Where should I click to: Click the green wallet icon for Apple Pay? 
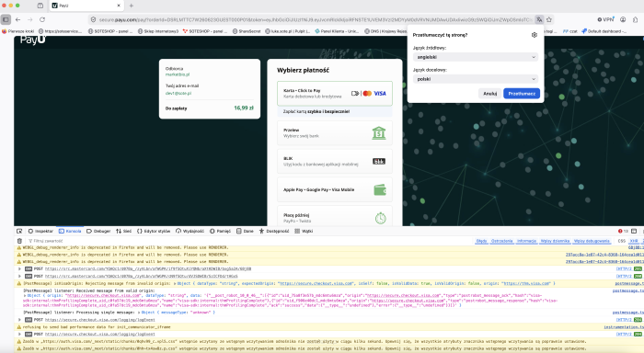(380, 189)
